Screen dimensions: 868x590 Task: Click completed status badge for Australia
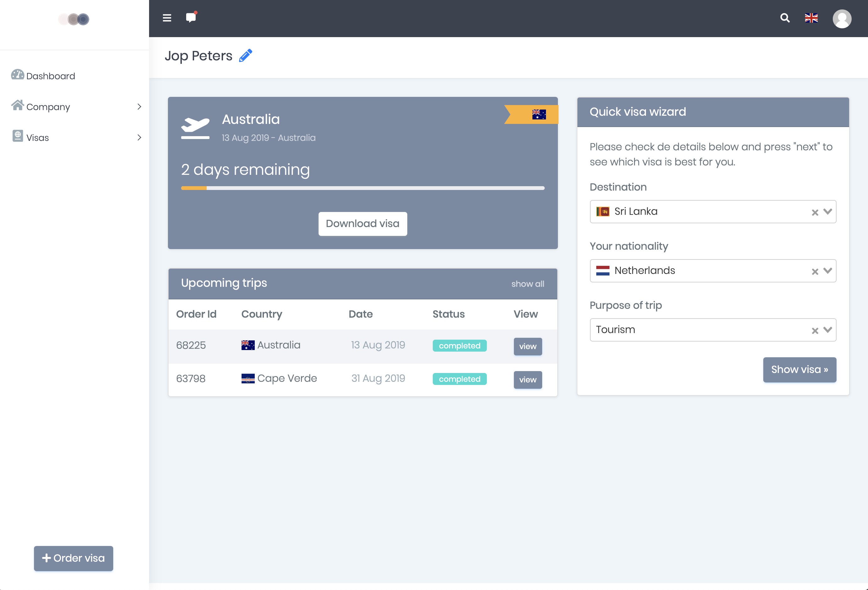click(459, 345)
